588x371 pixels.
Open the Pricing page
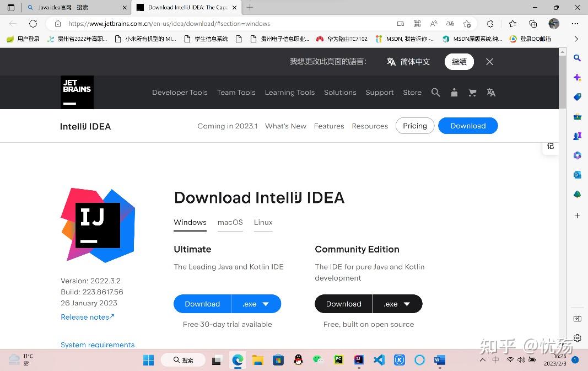[x=414, y=126]
